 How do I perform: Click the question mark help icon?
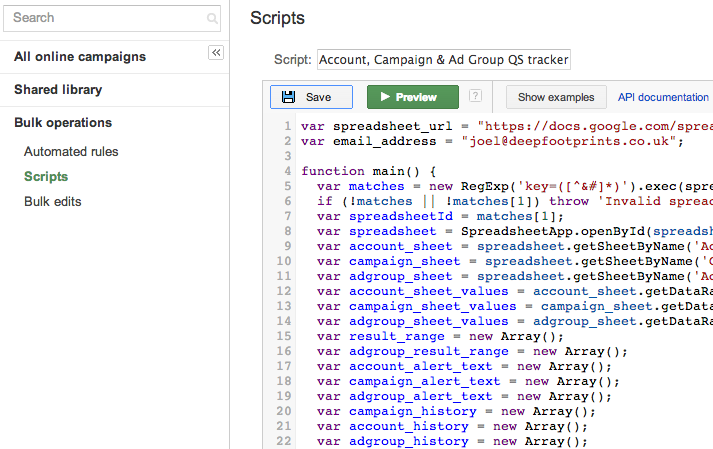coord(475,96)
